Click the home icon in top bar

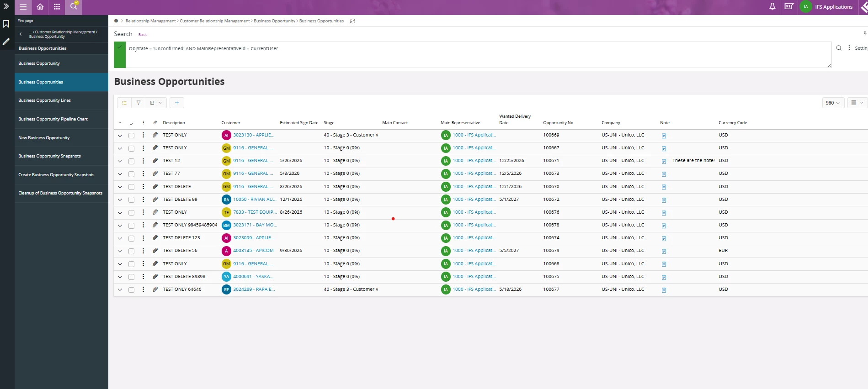click(40, 7)
